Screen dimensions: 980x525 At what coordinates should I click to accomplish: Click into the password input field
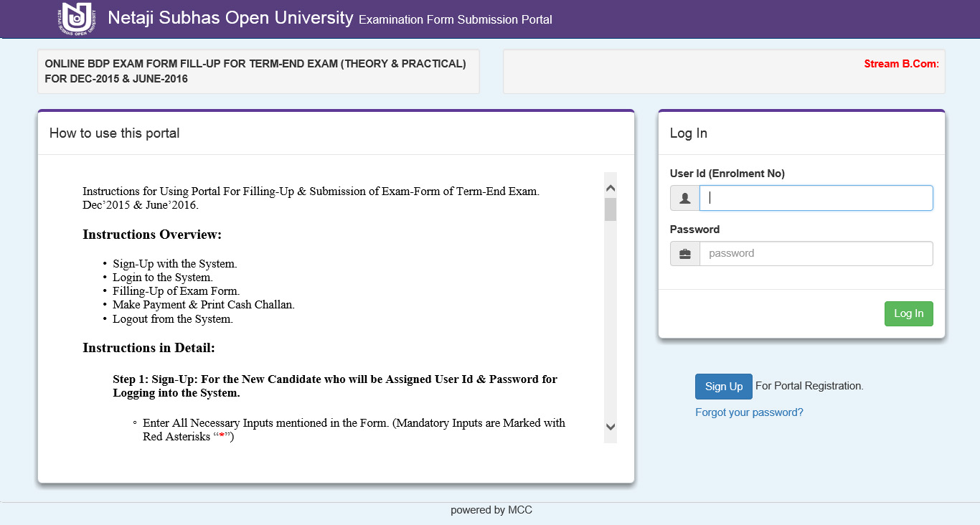coord(816,254)
